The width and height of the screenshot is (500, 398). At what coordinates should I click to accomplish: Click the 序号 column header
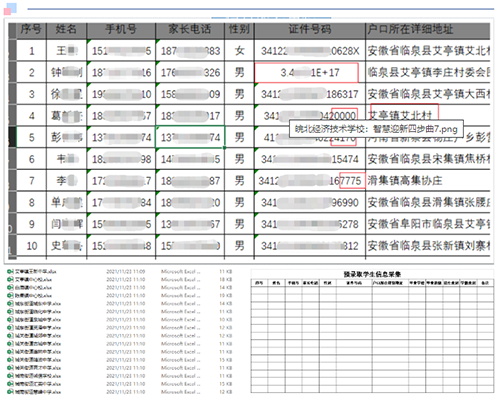pos(31,30)
